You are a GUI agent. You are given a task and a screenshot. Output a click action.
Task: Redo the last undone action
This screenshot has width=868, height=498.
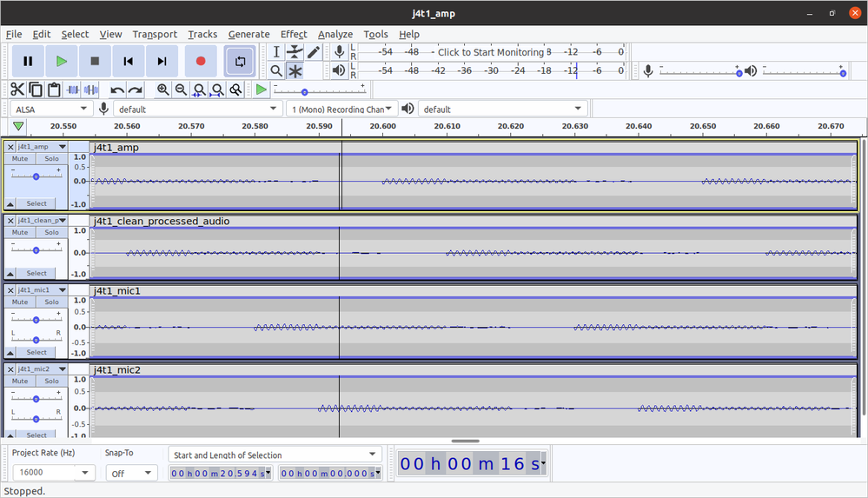(135, 90)
